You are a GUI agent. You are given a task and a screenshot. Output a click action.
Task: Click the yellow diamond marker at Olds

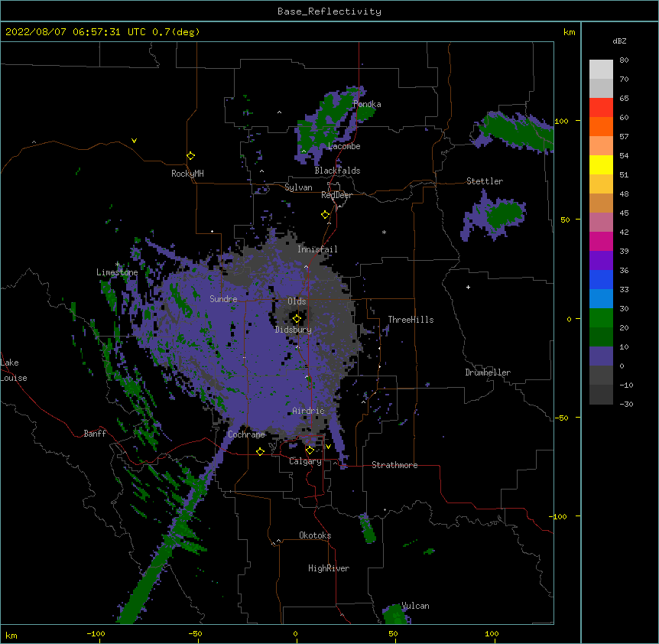pyautogui.click(x=297, y=319)
